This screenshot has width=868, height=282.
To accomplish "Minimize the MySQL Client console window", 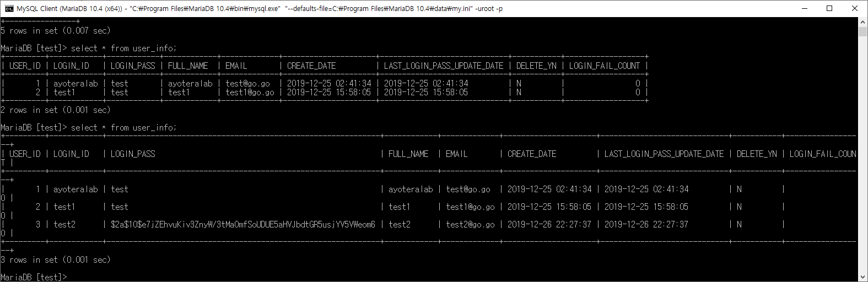I will pos(804,8).
